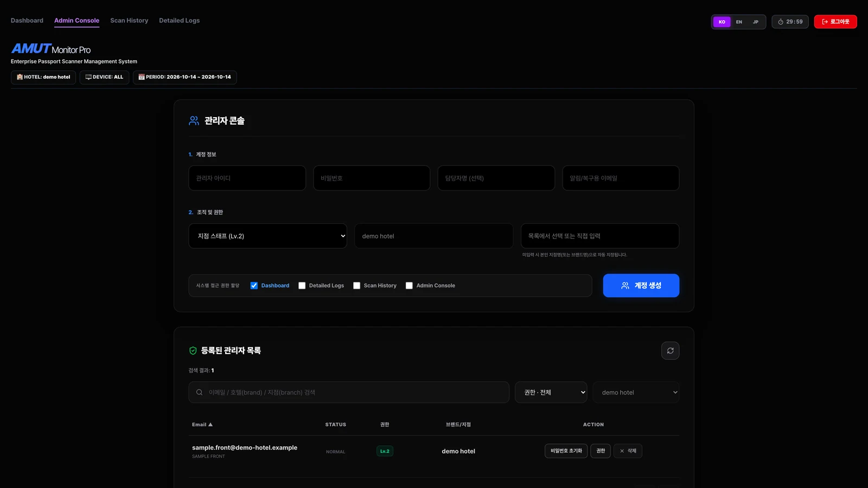
Task: Switch the language to KO
Action: pos(722,22)
